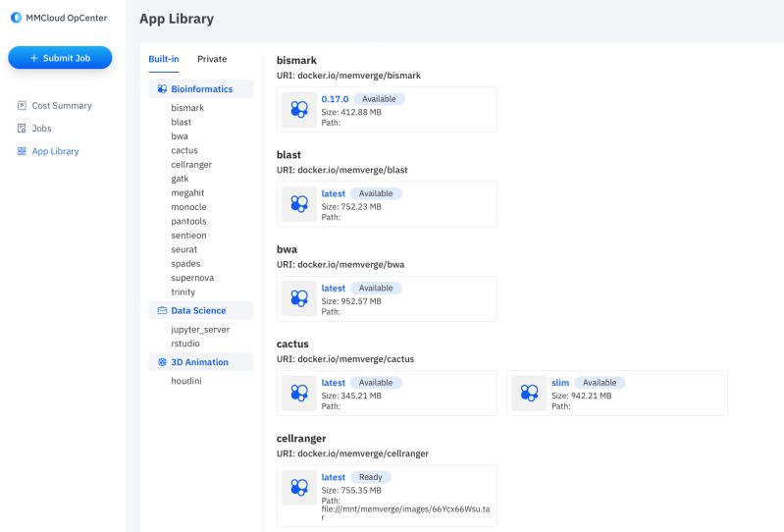Select pantools in the app list
The image size is (784, 532).
(188, 221)
